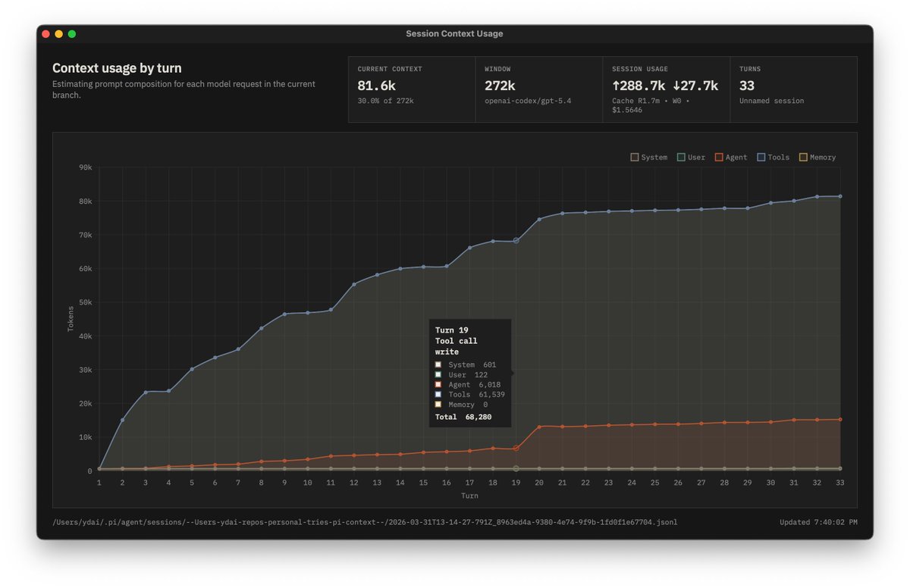
Task: Click the Tools color swatch in tooltip
Action: (438, 395)
